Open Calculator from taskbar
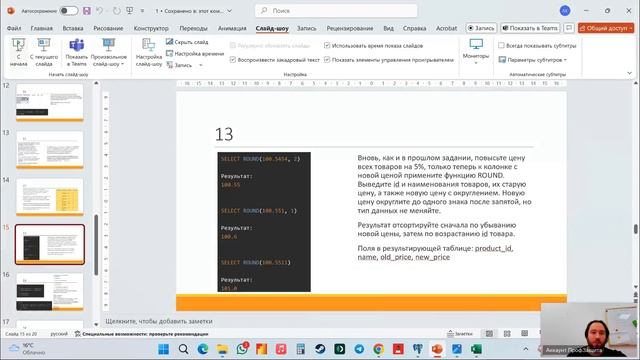The image size is (640, 360). coord(301,349)
